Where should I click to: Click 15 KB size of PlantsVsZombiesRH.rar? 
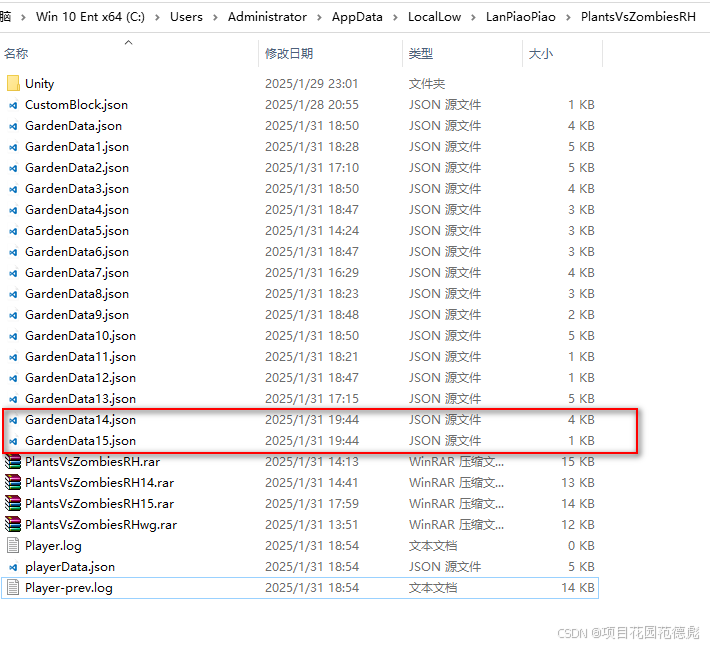point(578,462)
